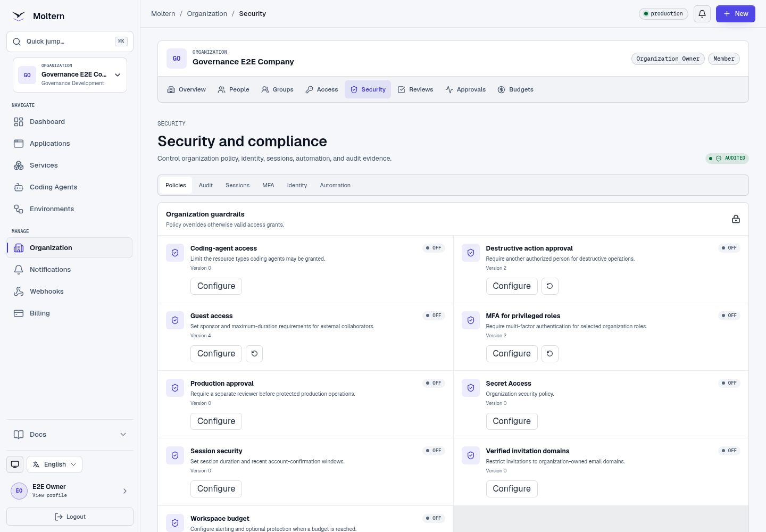Reset MFA for privileged roles policy
This screenshot has height=532, width=766.
(549, 354)
